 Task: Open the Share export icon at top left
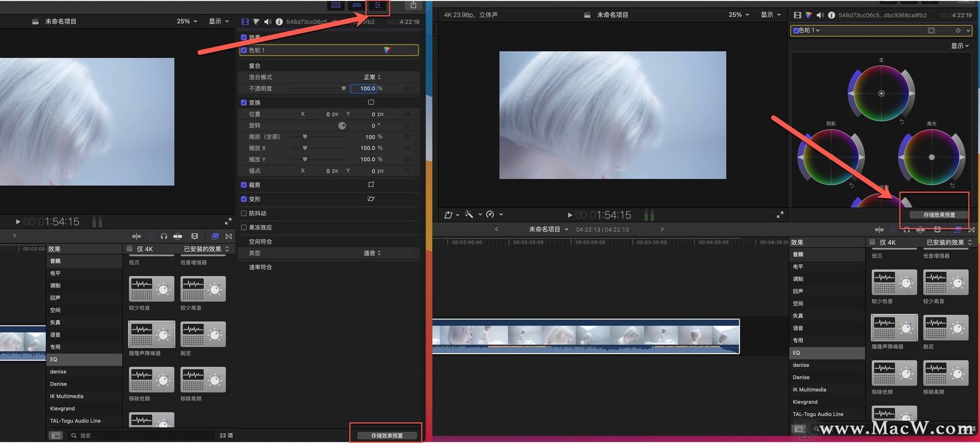click(413, 5)
